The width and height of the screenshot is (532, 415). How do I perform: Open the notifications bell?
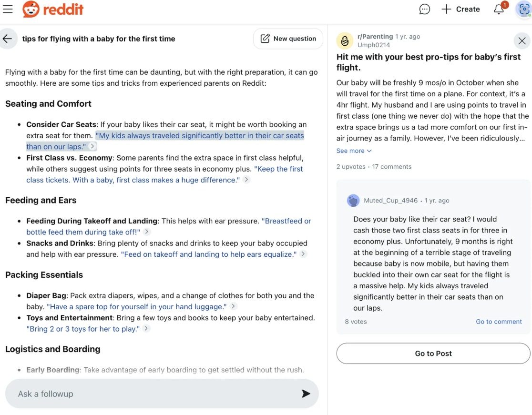tap(499, 9)
